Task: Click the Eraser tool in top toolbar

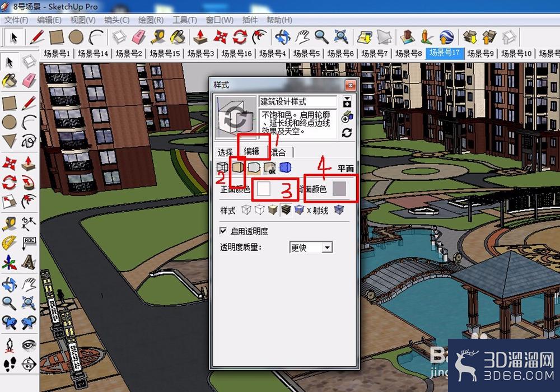Action: coord(138,37)
